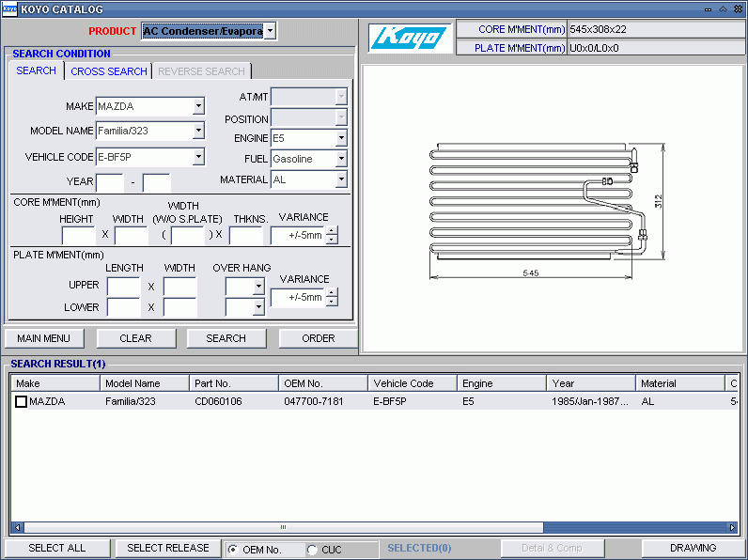Click the Koyo logo icon in title bar
This screenshot has width=748, height=560.
point(9,9)
